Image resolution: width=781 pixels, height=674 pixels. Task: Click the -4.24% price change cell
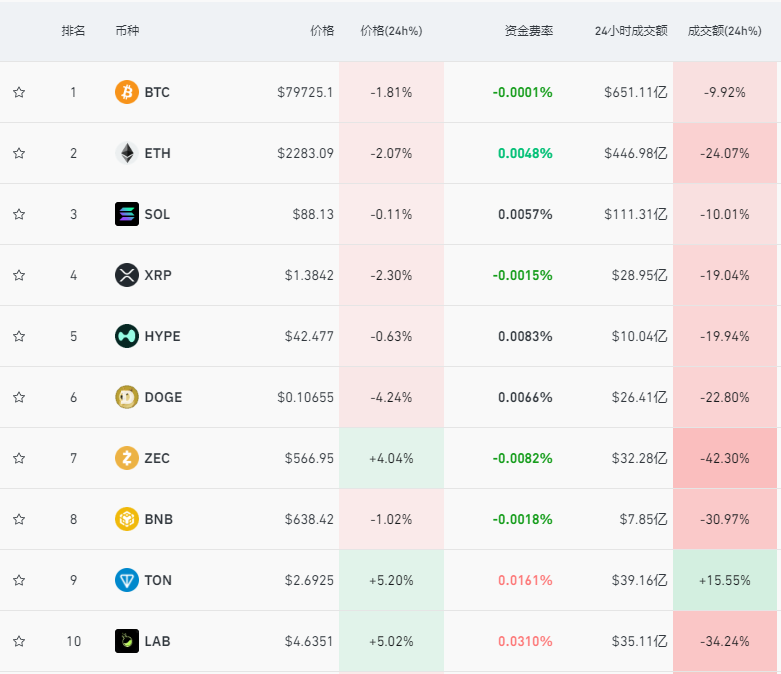coord(391,397)
